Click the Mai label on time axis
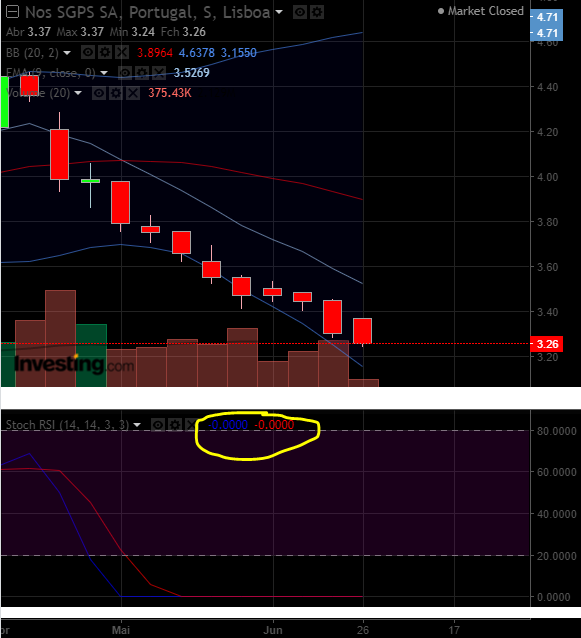 point(121,630)
